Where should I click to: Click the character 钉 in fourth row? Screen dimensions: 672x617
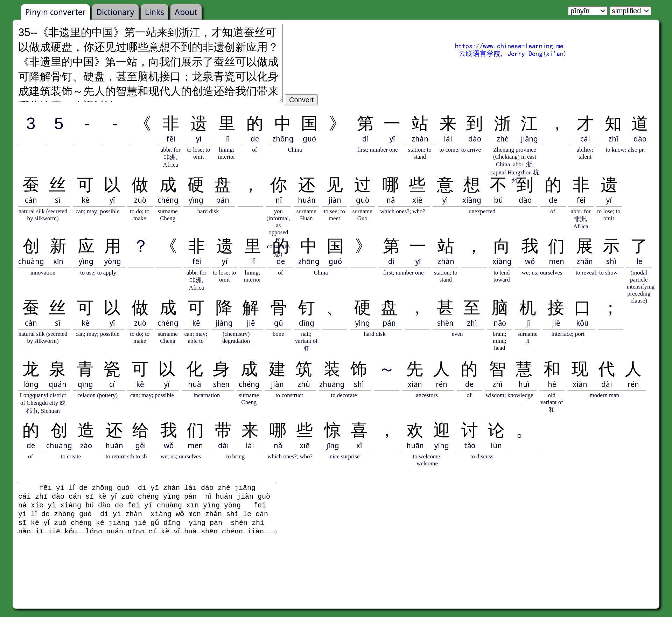(x=307, y=308)
